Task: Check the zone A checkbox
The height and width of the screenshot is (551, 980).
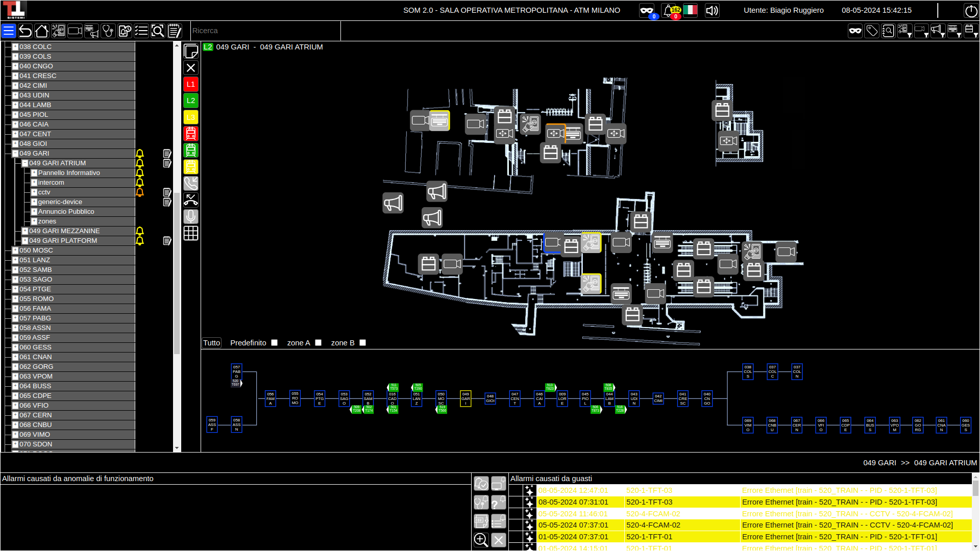Action: [318, 343]
